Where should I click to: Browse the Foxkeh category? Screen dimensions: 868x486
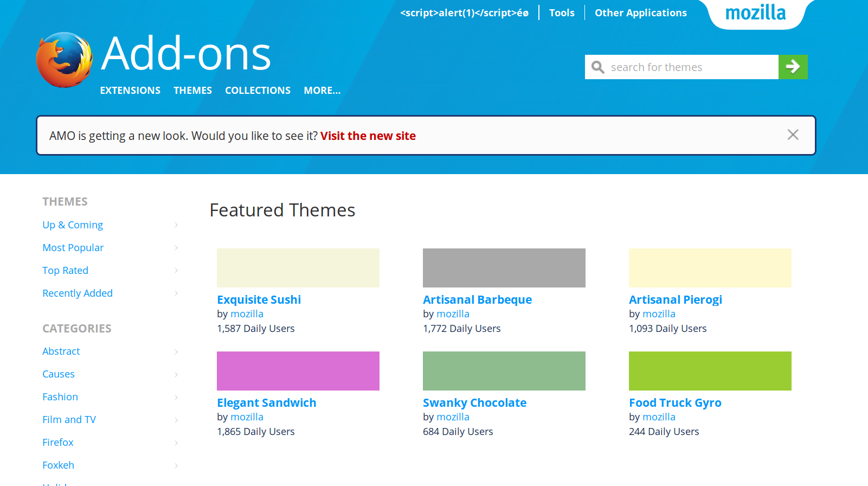click(58, 465)
